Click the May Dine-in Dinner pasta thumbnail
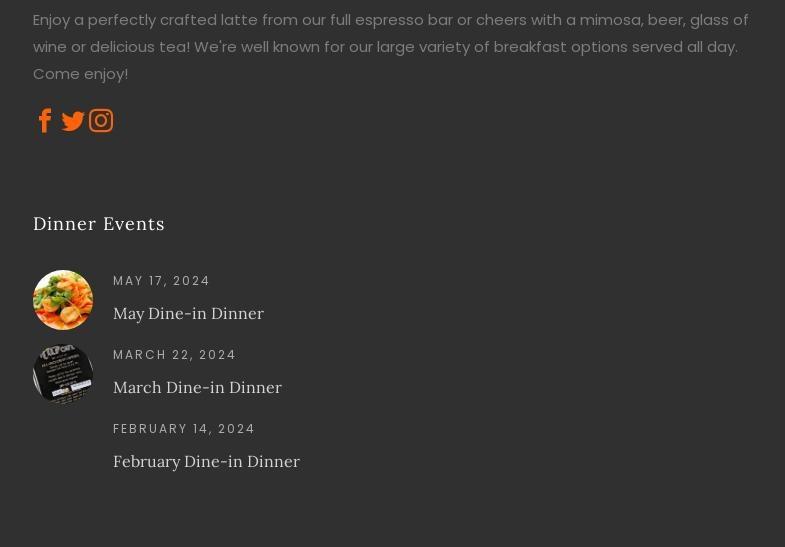This screenshot has width=785, height=547. [x=63, y=300]
